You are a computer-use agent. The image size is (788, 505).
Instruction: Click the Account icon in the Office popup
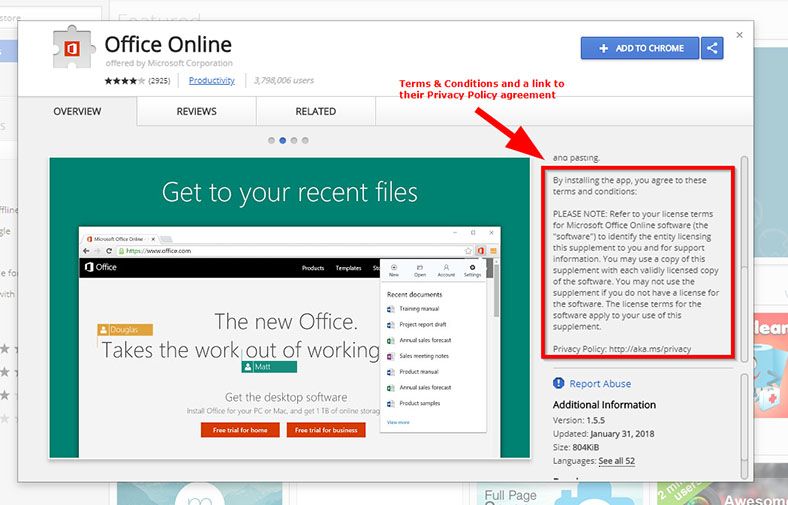446,271
